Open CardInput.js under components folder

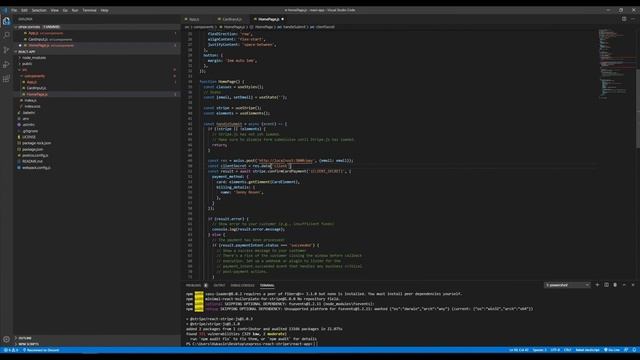[98, 88]
